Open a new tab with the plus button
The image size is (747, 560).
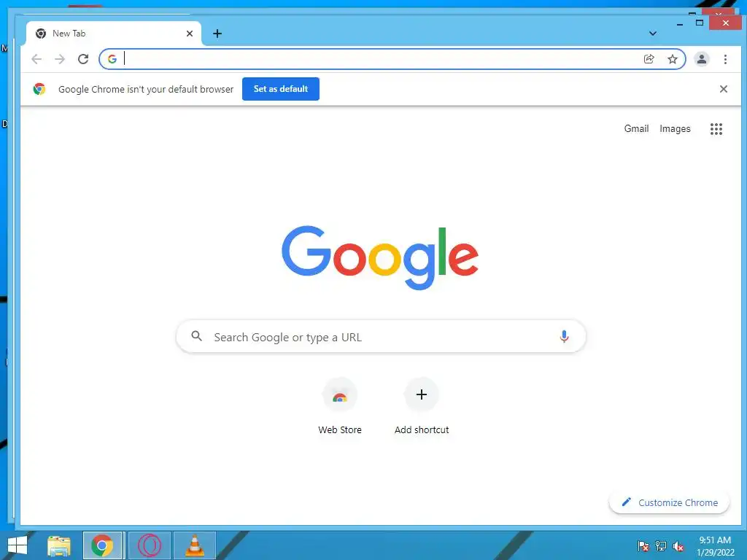coord(217,34)
